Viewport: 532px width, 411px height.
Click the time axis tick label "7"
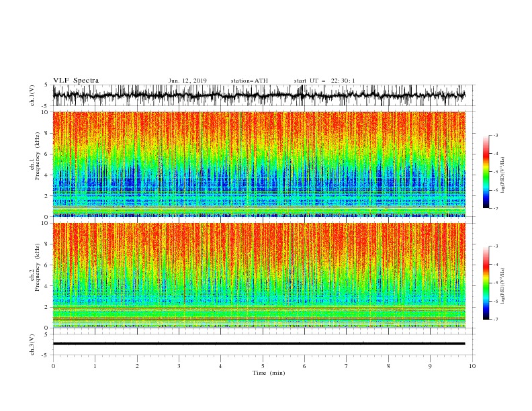point(347,366)
